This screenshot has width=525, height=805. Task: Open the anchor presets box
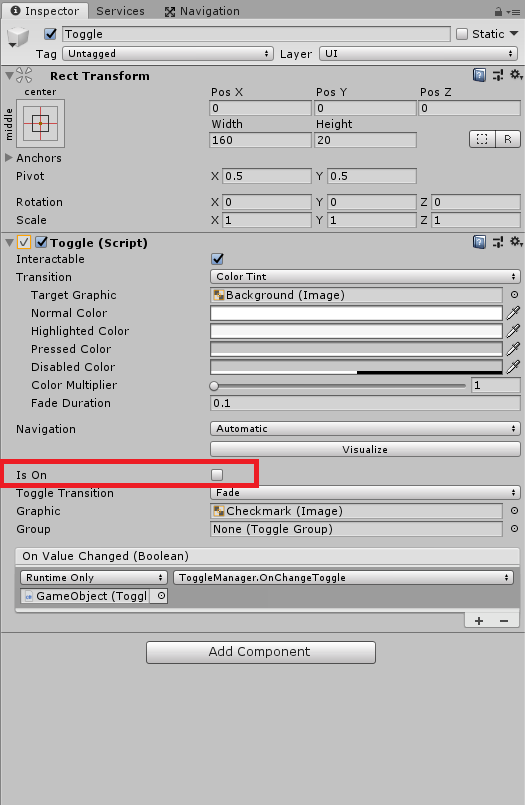click(41, 124)
